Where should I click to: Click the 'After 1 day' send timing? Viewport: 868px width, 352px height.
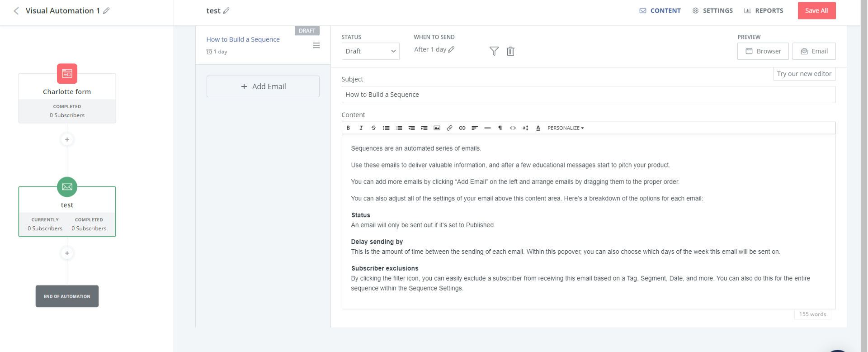tap(430, 49)
